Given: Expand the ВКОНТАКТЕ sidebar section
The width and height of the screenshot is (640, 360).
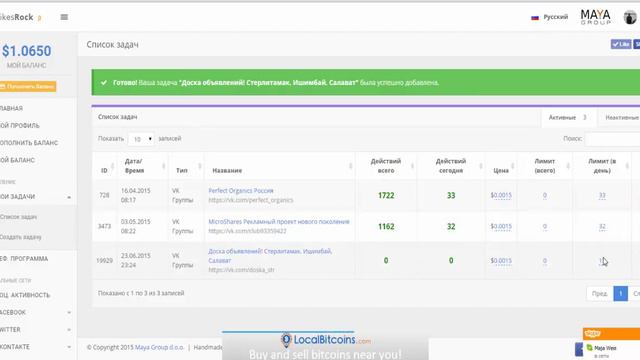Looking at the screenshot, I should pos(69,347).
